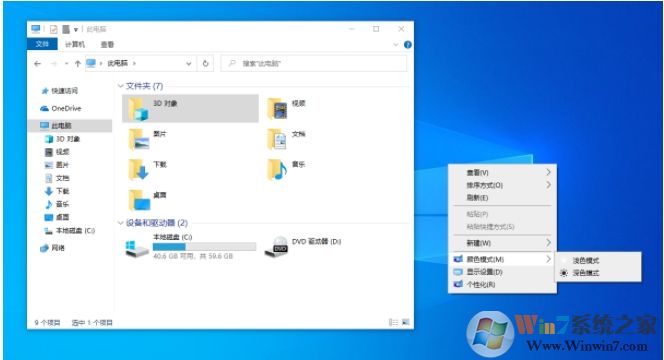The height and width of the screenshot is (360, 664).
Task: Open the 3D 对象 folder in the main pane
Action: [x=190, y=108]
